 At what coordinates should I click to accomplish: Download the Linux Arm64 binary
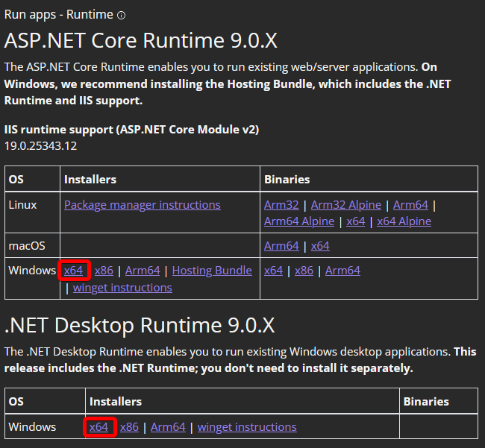pos(411,205)
